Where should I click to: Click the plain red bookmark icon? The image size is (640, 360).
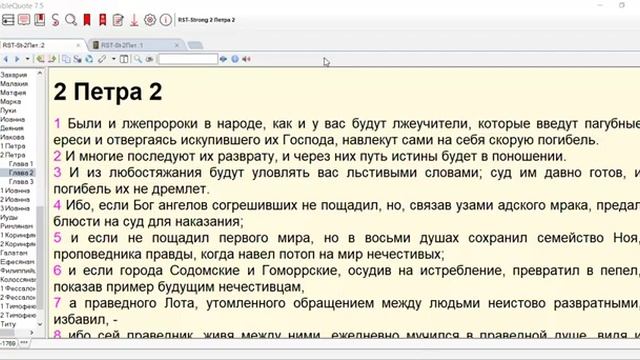(x=87, y=20)
